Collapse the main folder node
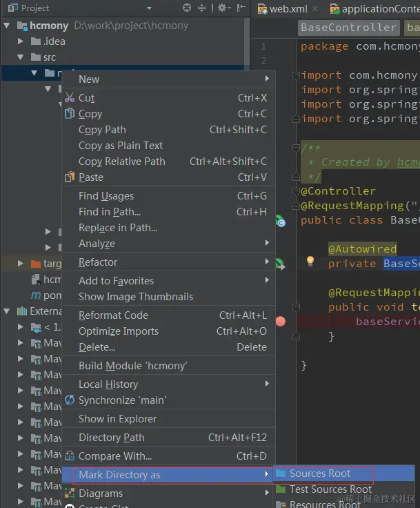The height and width of the screenshot is (508, 420). click(x=34, y=73)
